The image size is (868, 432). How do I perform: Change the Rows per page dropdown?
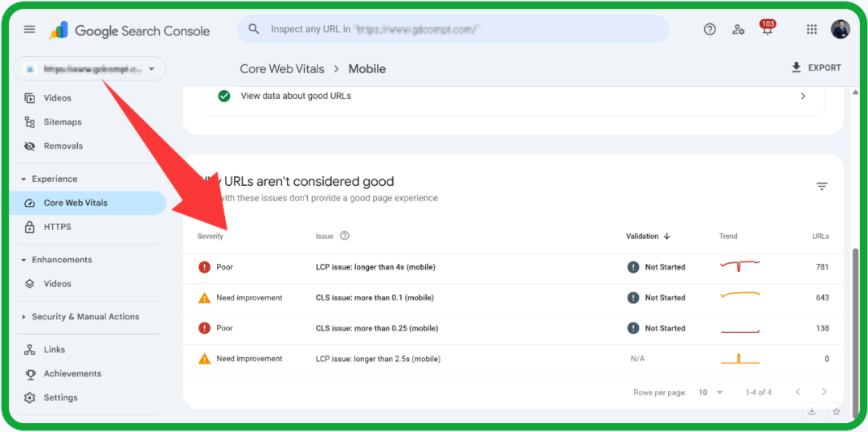coord(710,393)
